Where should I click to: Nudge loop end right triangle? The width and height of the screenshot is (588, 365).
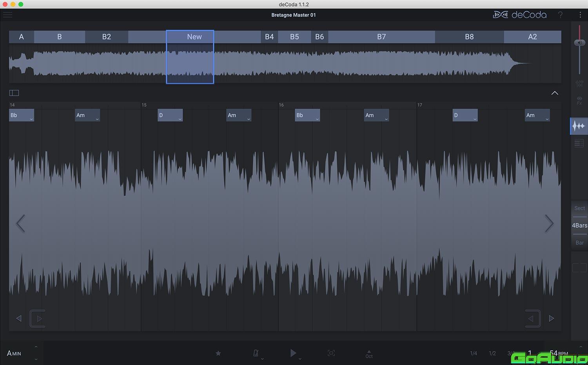552,318
